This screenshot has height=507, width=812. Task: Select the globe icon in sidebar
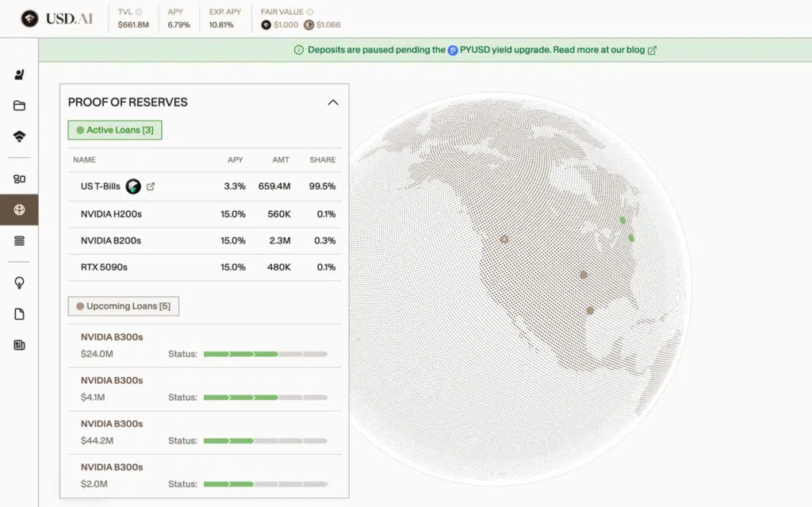point(19,210)
